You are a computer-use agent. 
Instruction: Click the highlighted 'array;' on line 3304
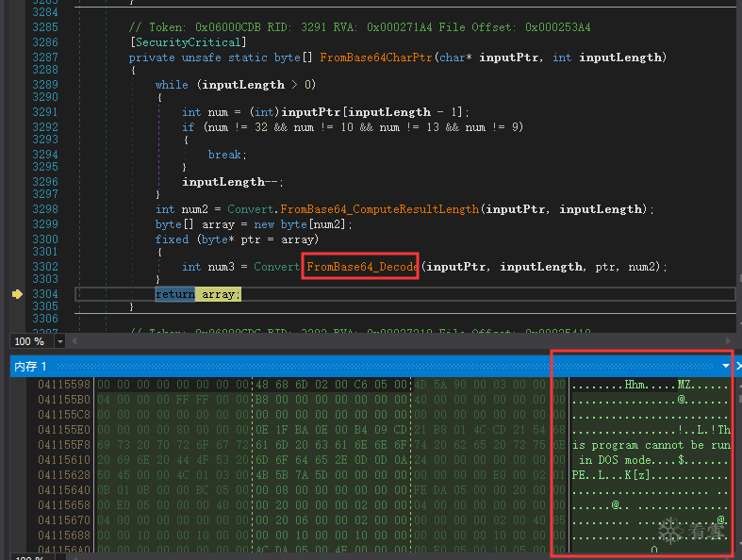[x=221, y=294]
